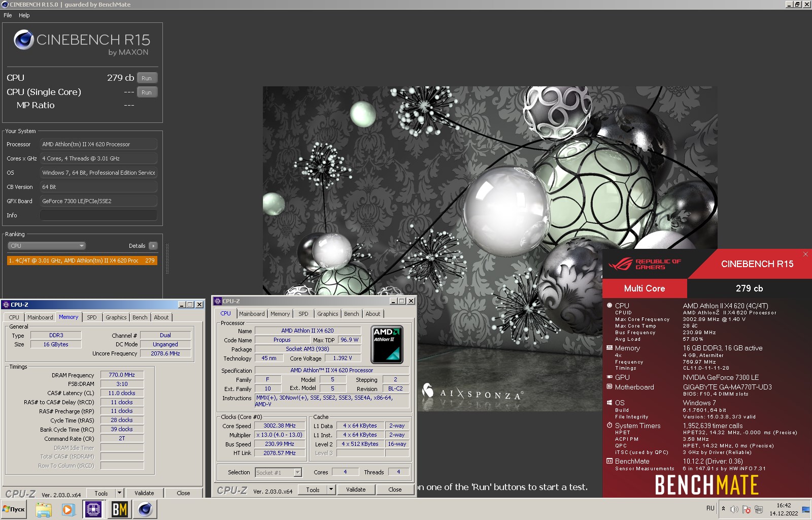Image resolution: width=812 pixels, height=520 pixels.
Task: Show hidden tray icons
Action: click(723, 509)
